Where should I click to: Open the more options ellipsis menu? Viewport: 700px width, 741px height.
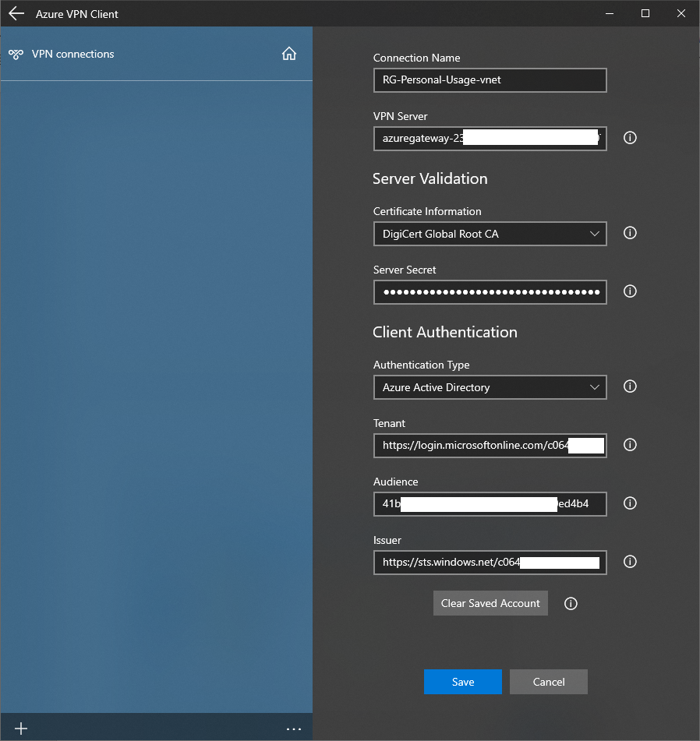tap(294, 729)
